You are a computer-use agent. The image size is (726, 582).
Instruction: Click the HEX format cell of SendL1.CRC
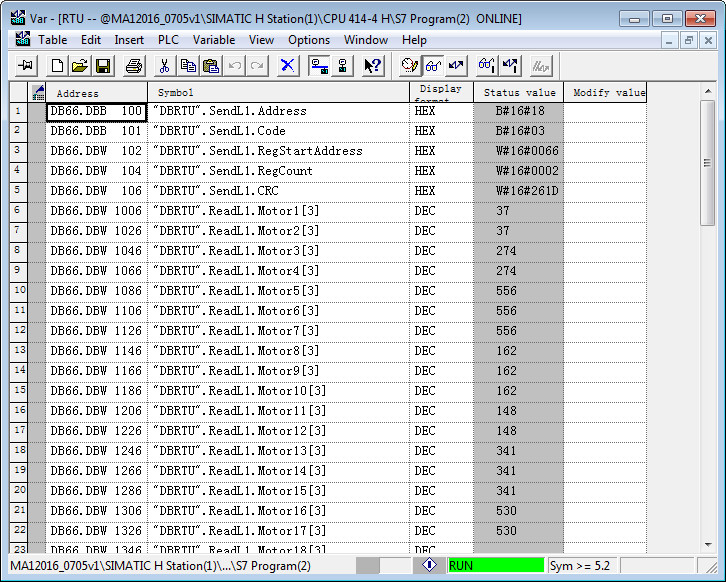click(x=442, y=191)
